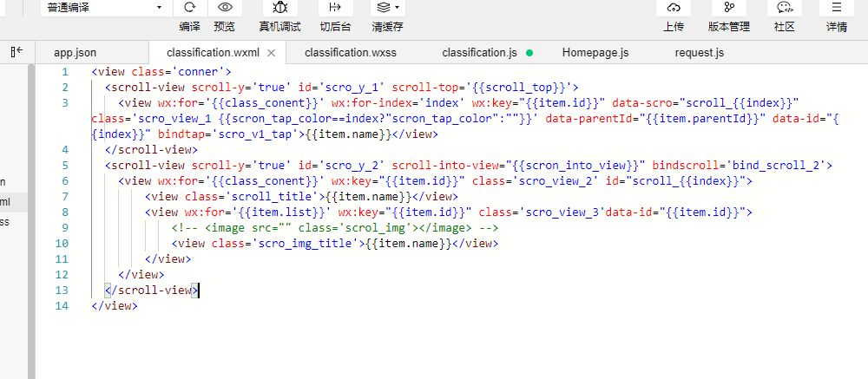Click the 切后台 label button
This screenshot has width=868, height=379.
335,27
